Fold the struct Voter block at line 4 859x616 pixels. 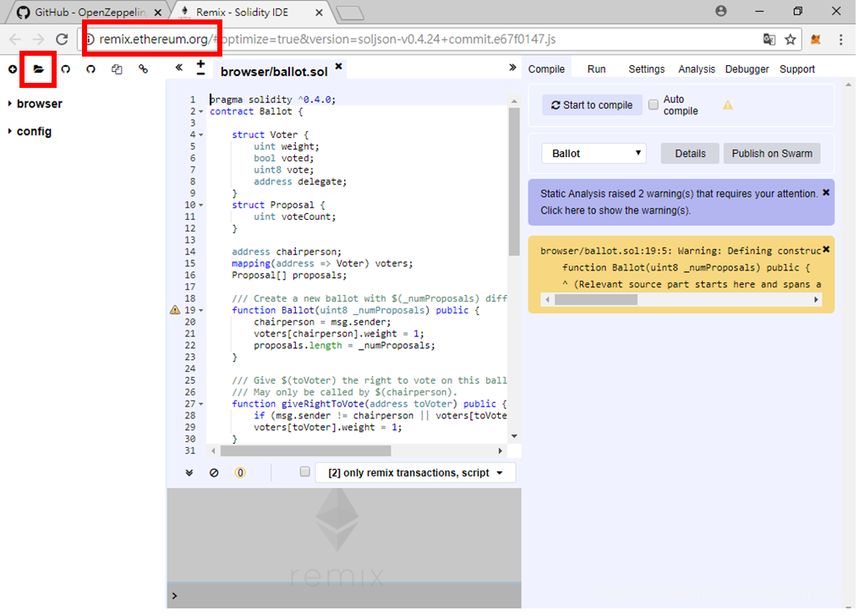(x=201, y=134)
